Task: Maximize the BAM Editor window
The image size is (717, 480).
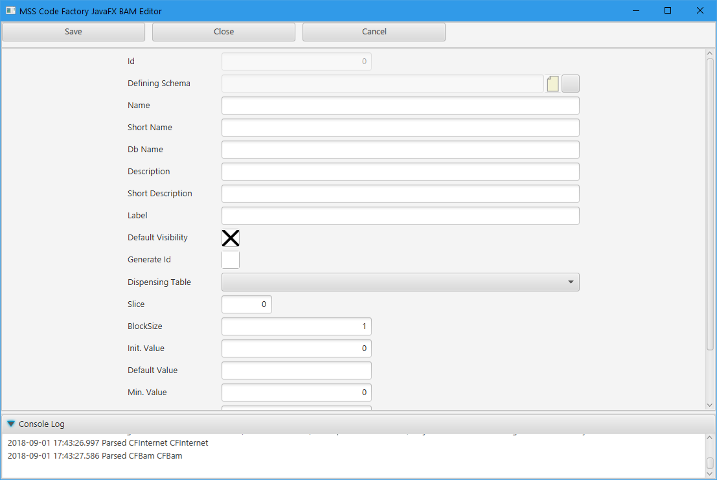Action: tap(667, 10)
